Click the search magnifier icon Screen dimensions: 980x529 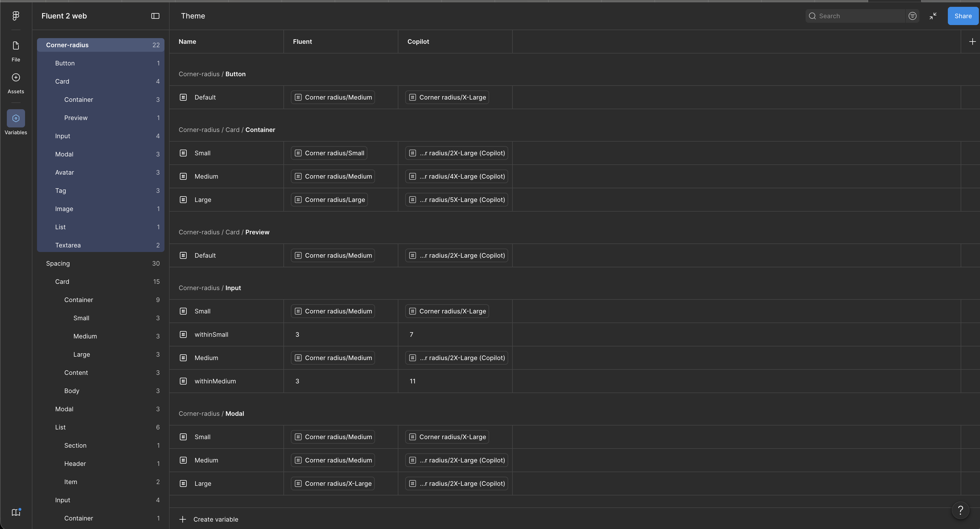(812, 16)
